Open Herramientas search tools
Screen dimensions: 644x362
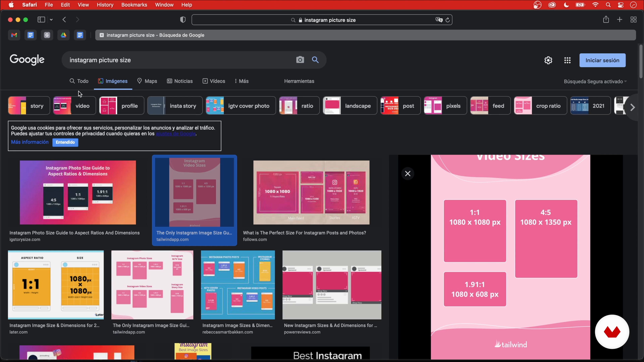point(299,81)
